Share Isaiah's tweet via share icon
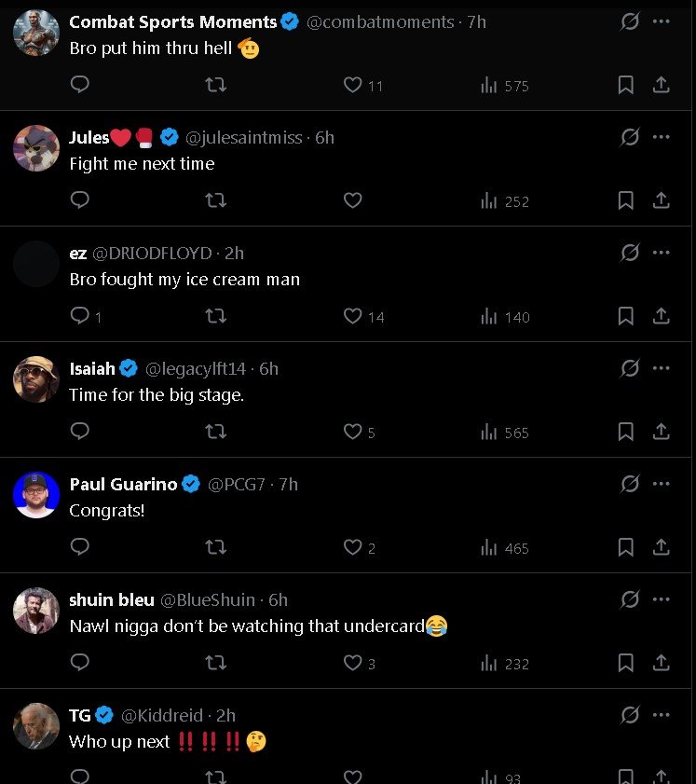 tap(661, 432)
